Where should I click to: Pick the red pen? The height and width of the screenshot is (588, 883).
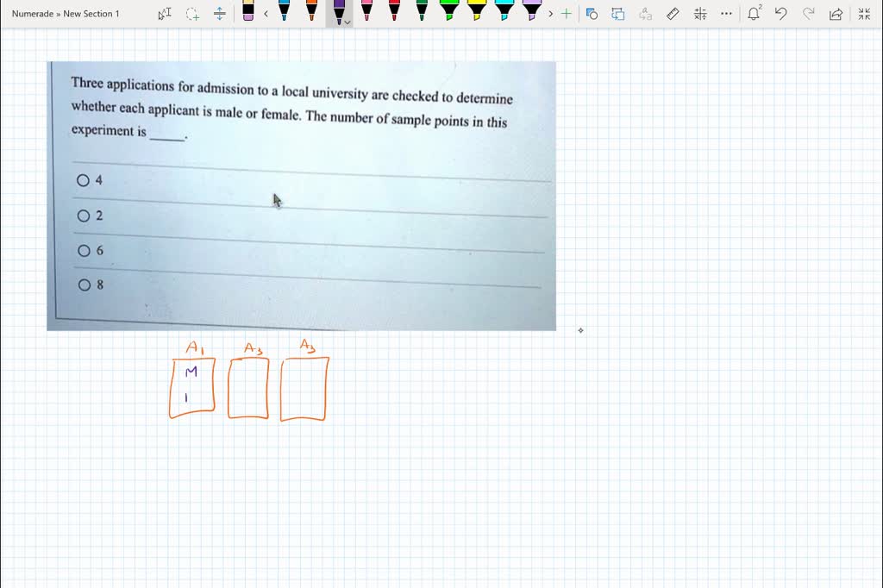coord(394,10)
